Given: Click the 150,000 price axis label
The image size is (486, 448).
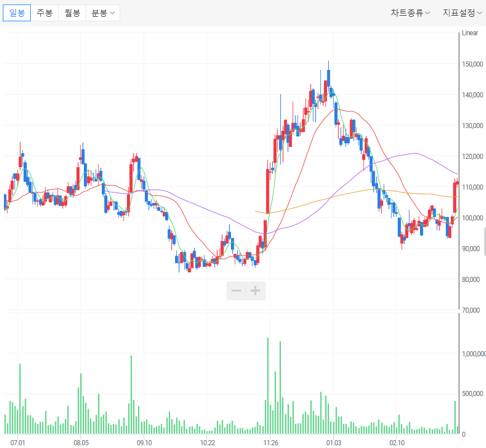Looking at the screenshot, I should [x=473, y=64].
